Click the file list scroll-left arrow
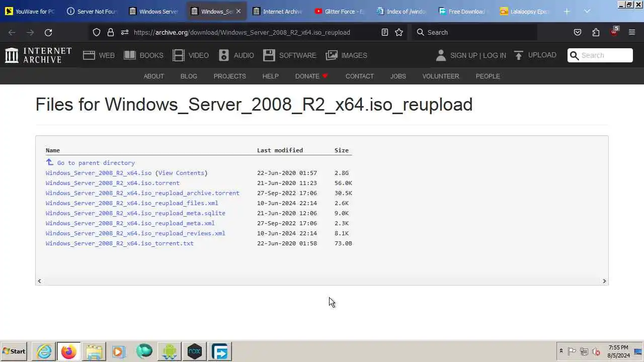Viewport: 644px width, 362px height. (x=39, y=281)
